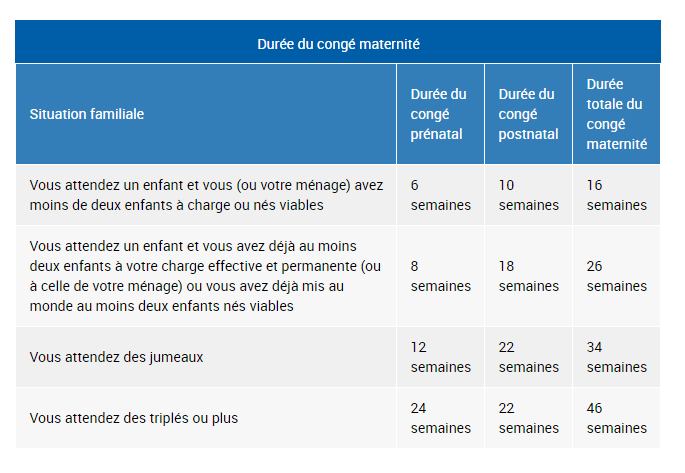Viewport: 685px width, 473px height.
Task: Click the 'Durée du congé postnatal' header
Action: (x=526, y=114)
